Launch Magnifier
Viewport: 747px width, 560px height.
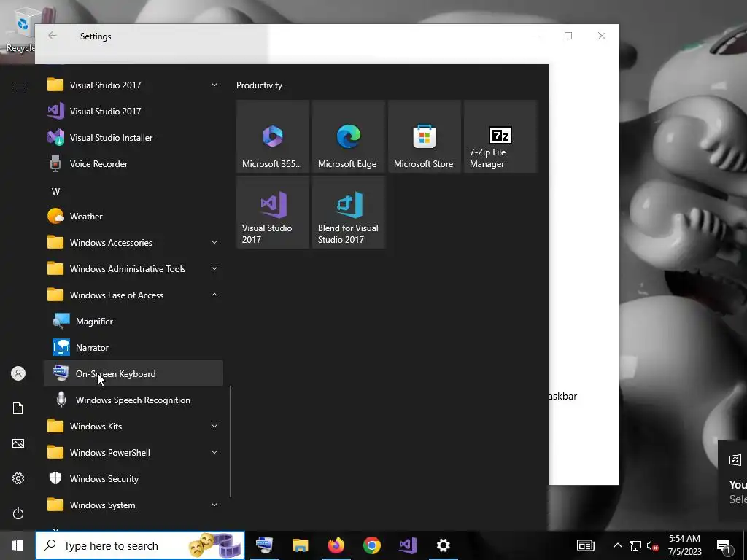133,322
